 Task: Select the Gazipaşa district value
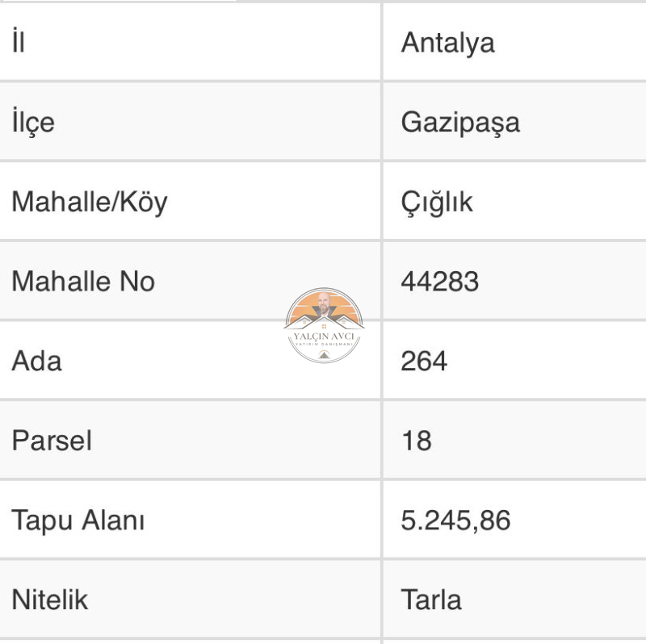(460, 123)
